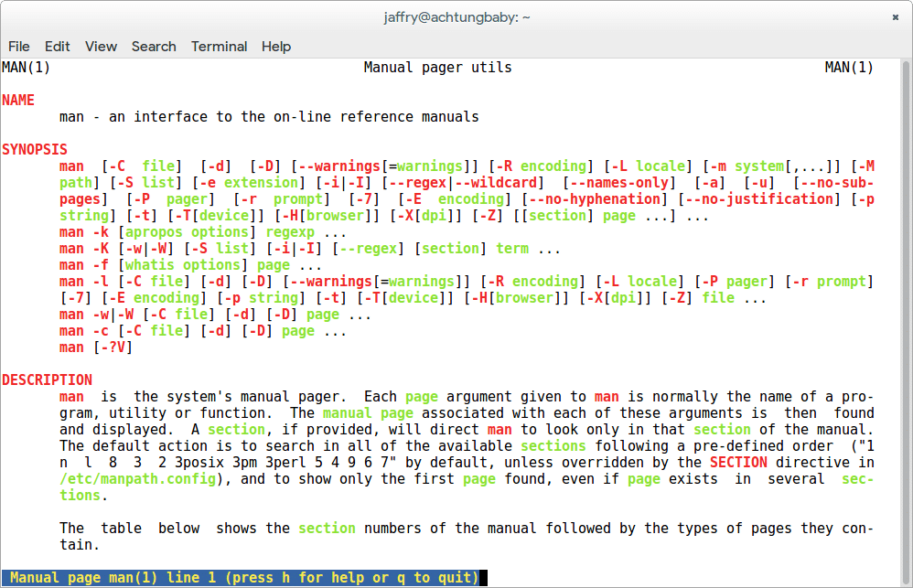Click the red SECTION directive word

click(x=738, y=463)
